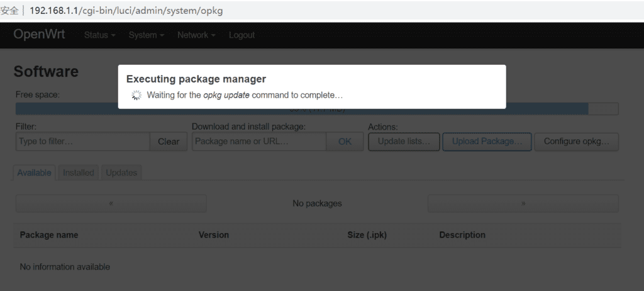This screenshot has height=291, width=644.
Task: Expand the System navigation menu
Action: point(146,35)
